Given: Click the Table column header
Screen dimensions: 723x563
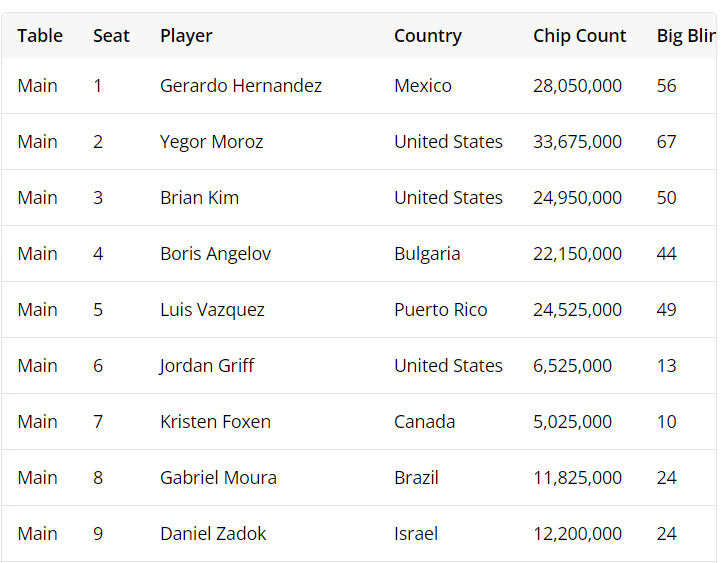Looking at the screenshot, I should [x=40, y=36].
